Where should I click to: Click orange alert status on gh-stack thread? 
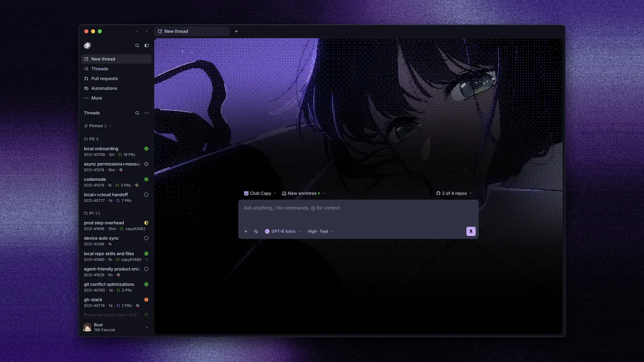point(146,300)
